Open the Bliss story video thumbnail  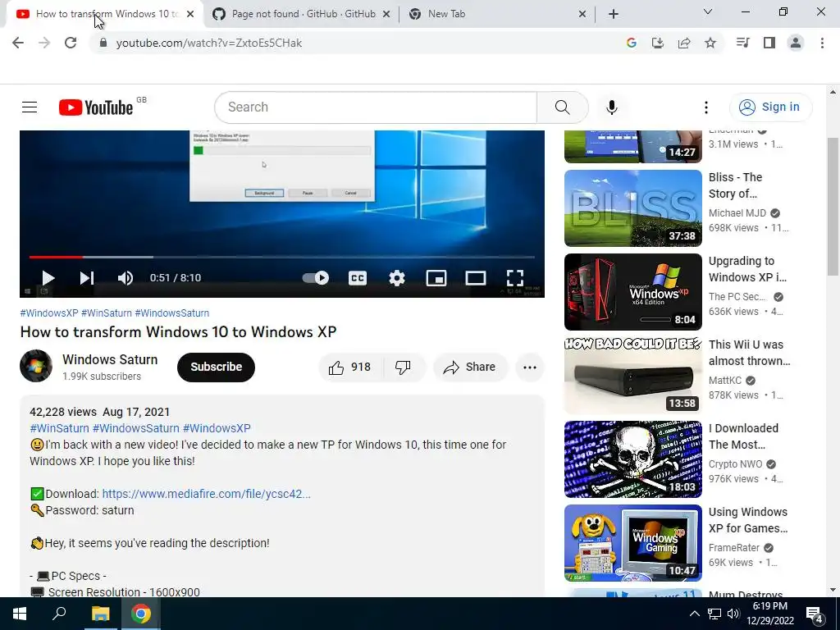[x=632, y=208]
